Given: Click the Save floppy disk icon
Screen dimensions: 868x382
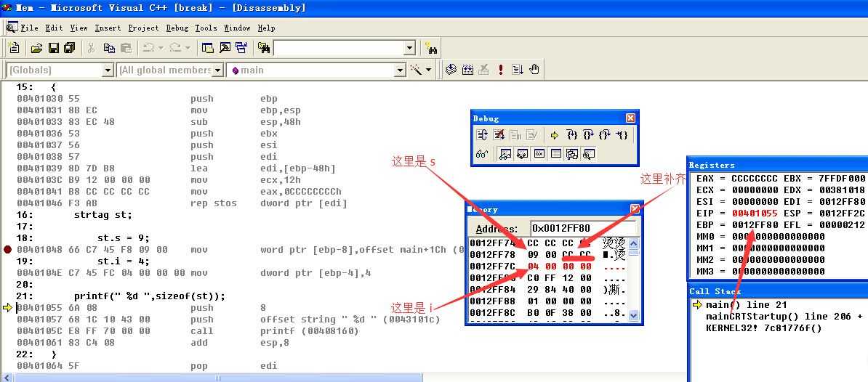Looking at the screenshot, I should pos(53,48).
